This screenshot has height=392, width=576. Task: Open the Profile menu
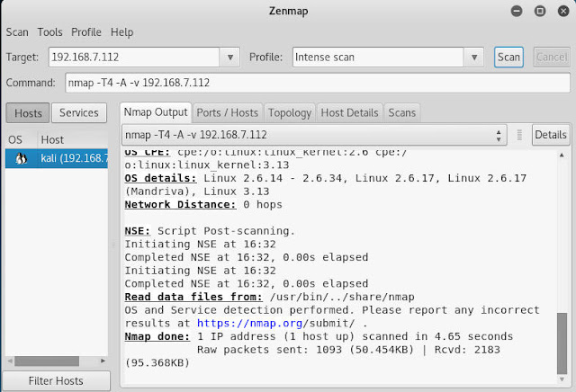(86, 32)
